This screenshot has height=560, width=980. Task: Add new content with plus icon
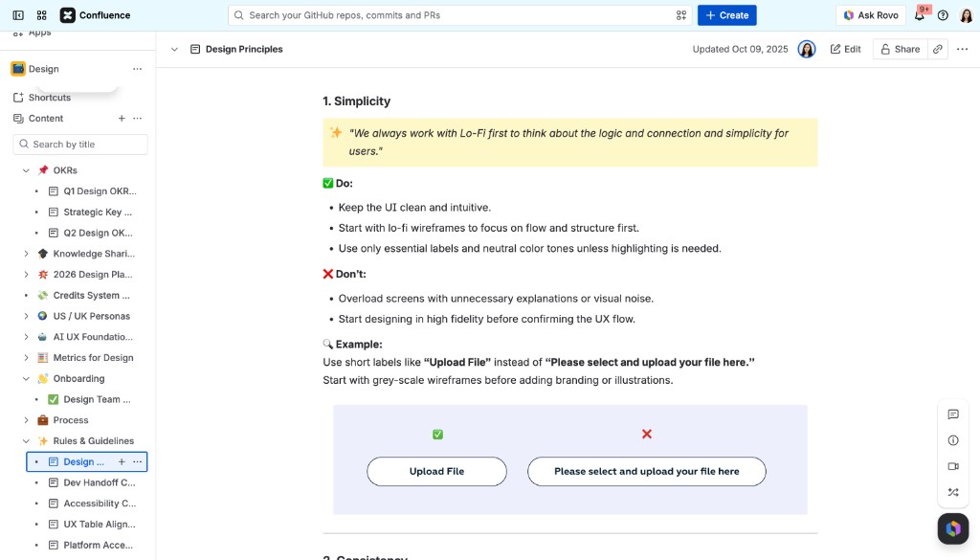click(x=122, y=118)
